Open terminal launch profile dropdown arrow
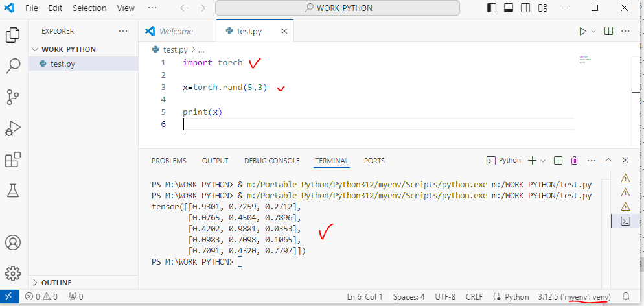The image size is (644, 306). click(543, 161)
